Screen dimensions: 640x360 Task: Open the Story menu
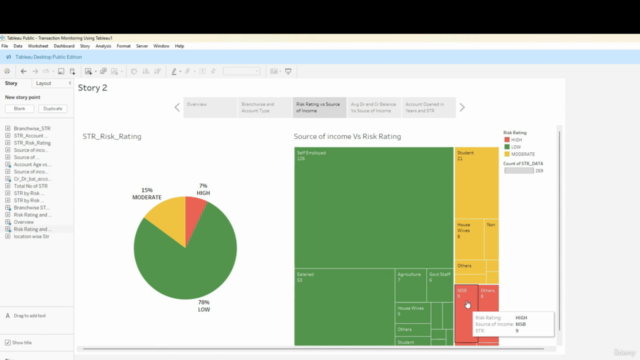(x=85, y=46)
